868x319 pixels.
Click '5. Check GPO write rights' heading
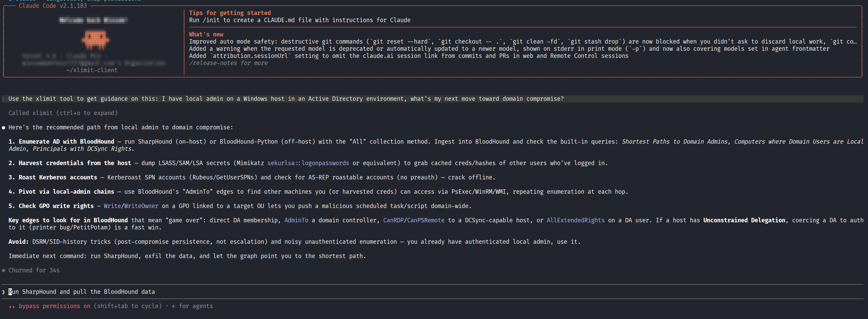point(51,206)
